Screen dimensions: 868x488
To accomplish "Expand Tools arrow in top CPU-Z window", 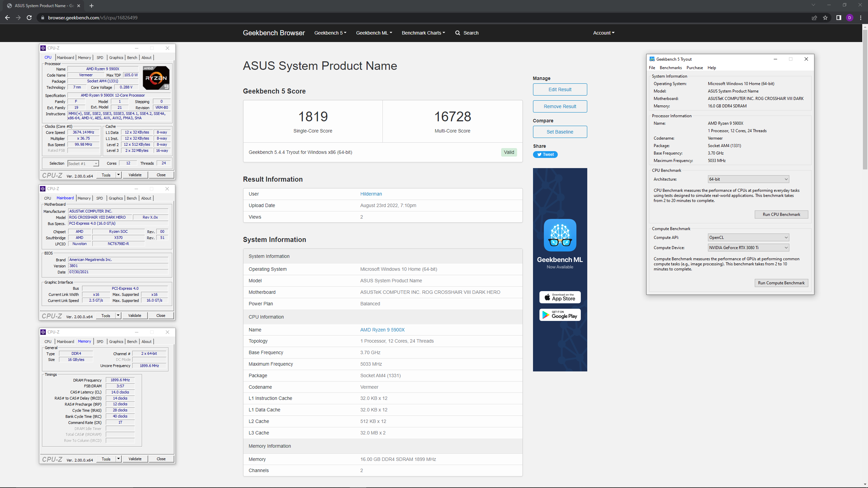I will (118, 175).
